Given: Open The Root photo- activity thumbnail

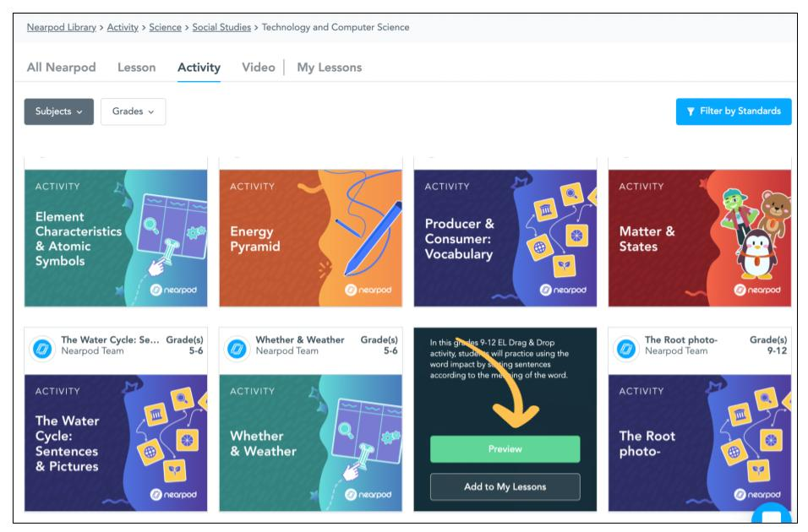Looking at the screenshot, I should (x=700, y=442).
